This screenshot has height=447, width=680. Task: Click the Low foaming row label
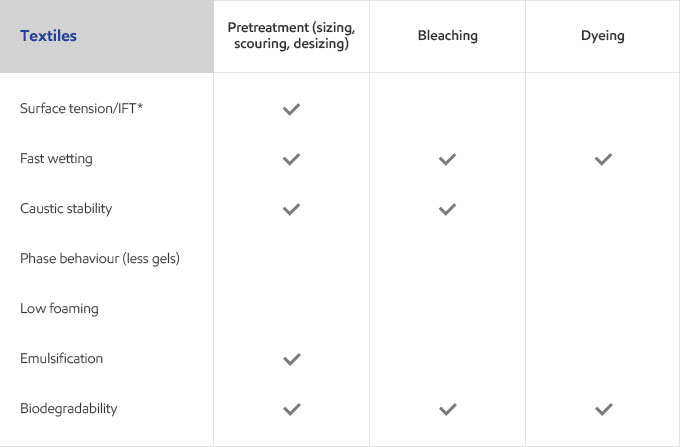coord(59,308)
